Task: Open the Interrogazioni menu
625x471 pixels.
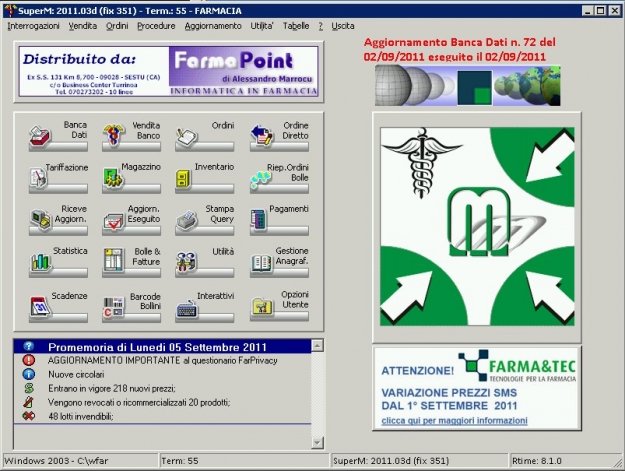Action: click(33, 26)
